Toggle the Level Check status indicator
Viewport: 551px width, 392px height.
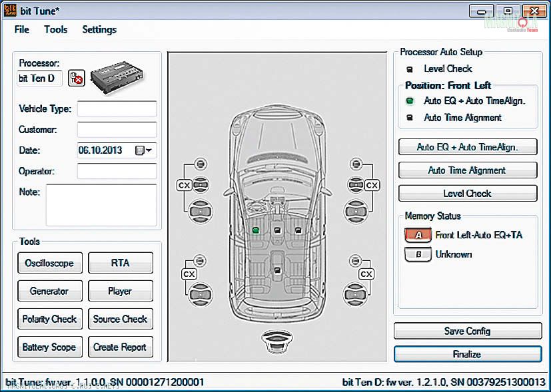click(x=410, y=69)
